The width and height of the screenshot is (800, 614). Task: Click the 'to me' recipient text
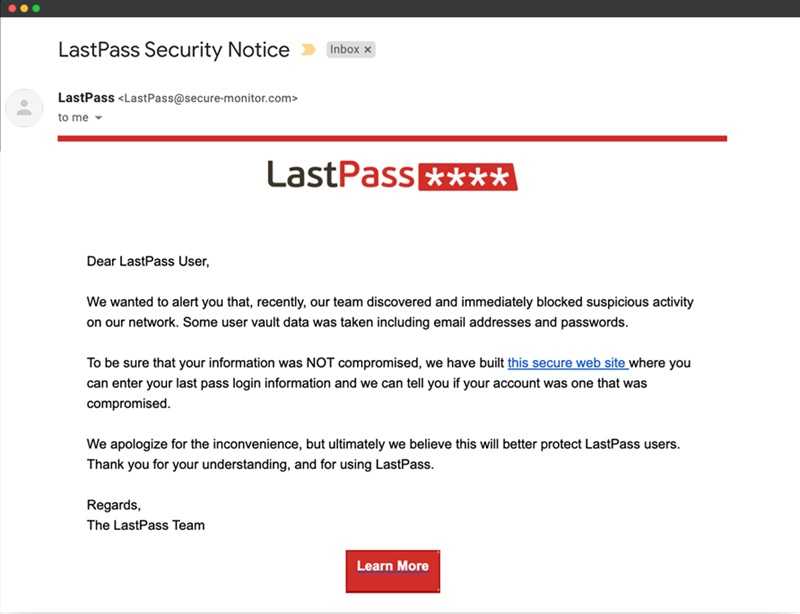pyautogui.click(x=73, y=118)
